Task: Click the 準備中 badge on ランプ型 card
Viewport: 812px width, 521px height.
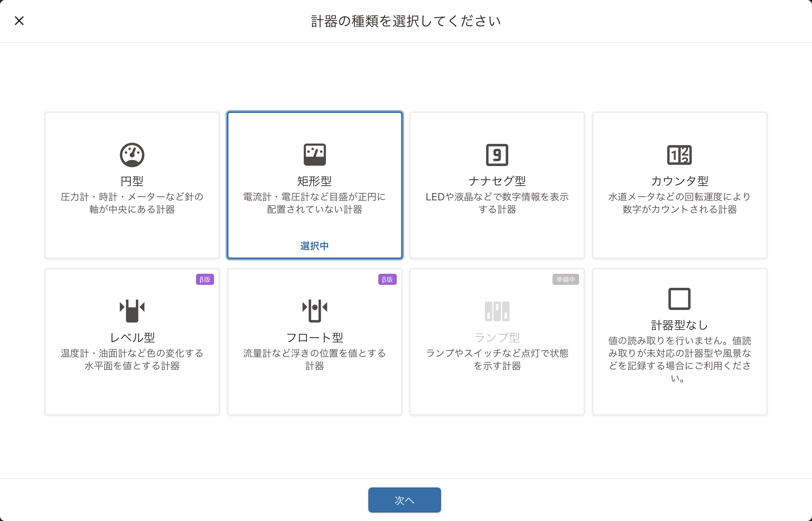Action: pyautogui.click(x=565, y=279)
